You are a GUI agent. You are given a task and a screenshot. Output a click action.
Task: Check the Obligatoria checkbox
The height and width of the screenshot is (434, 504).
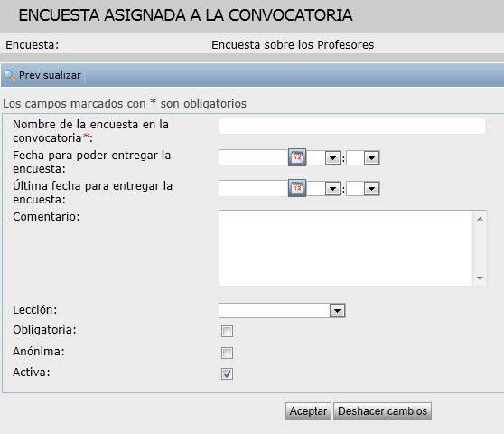pos(227,331)
